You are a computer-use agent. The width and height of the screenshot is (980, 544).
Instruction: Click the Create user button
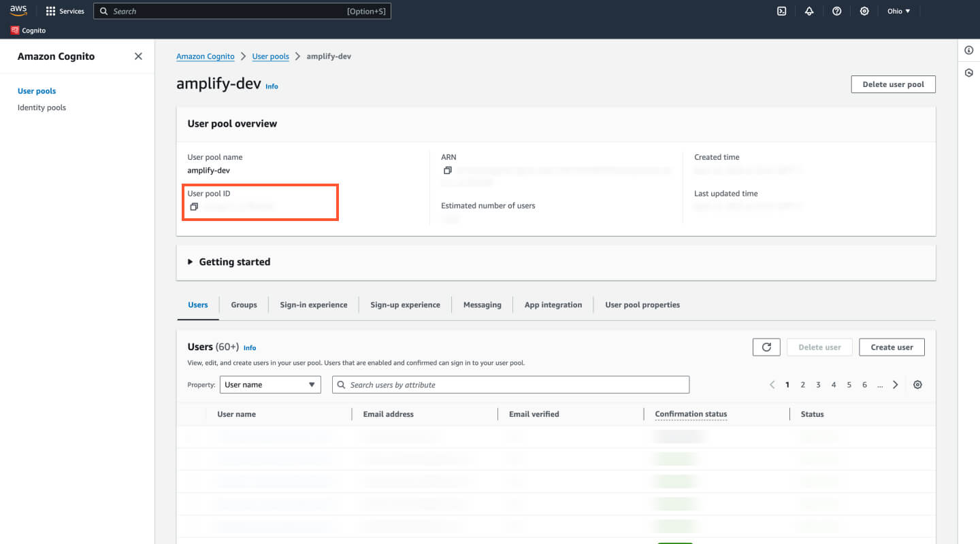[892, 347]
